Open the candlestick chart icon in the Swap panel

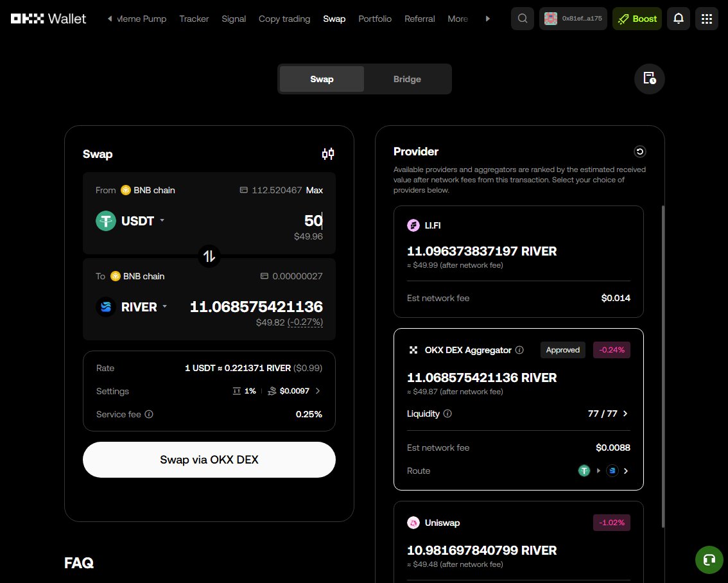click(x=328, y=153)
